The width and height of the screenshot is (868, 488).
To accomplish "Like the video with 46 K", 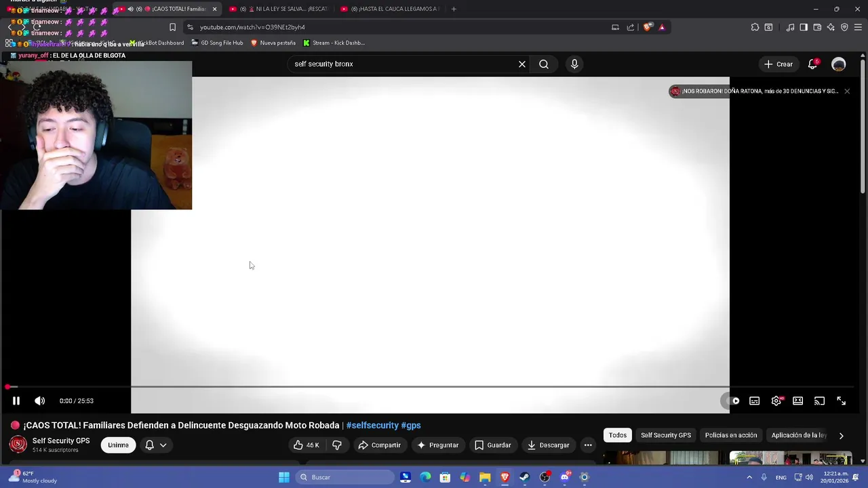I will click(x=306, y=445).
